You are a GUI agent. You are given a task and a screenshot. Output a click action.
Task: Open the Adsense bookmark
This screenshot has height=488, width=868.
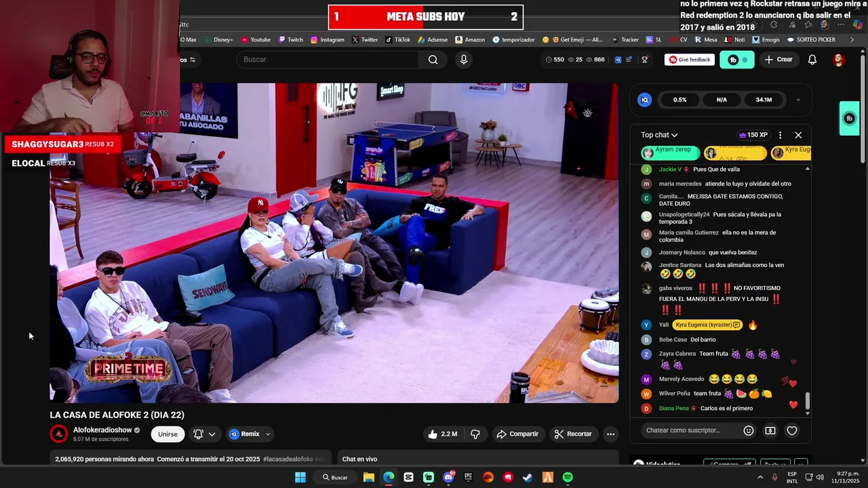click(432, 40)
